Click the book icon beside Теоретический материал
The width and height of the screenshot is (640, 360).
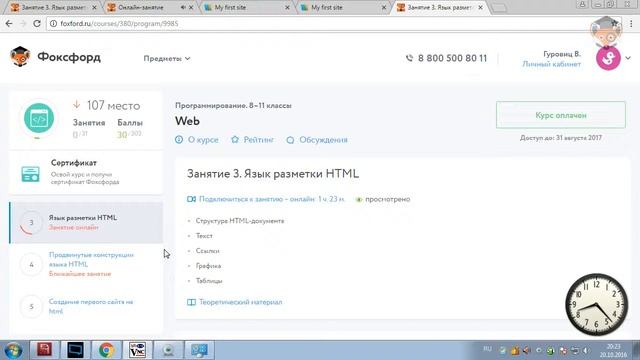191,302
